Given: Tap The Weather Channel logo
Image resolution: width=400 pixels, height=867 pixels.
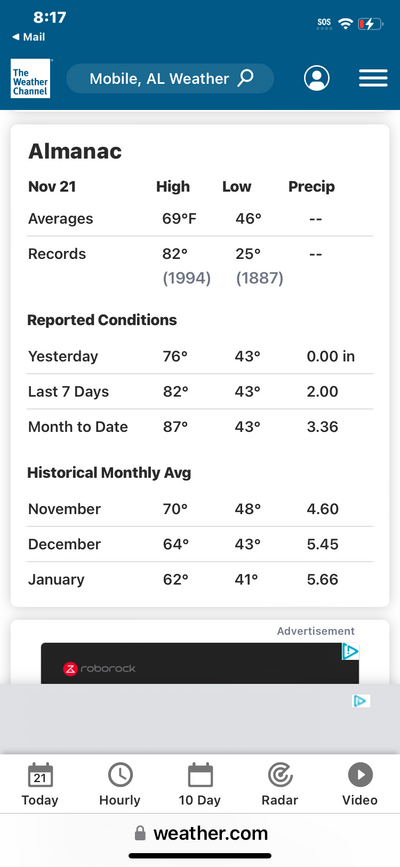Looking at the screenshot, I should point(30,79).
